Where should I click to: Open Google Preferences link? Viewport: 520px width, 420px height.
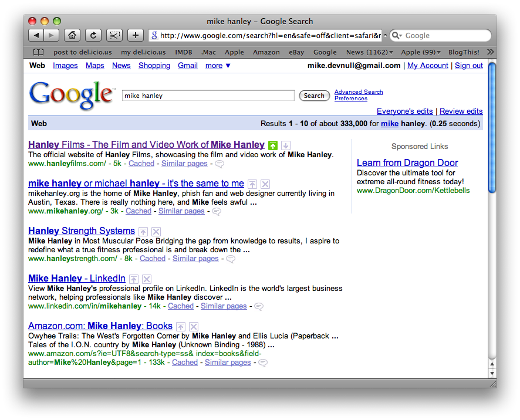[x=351, y=99]
